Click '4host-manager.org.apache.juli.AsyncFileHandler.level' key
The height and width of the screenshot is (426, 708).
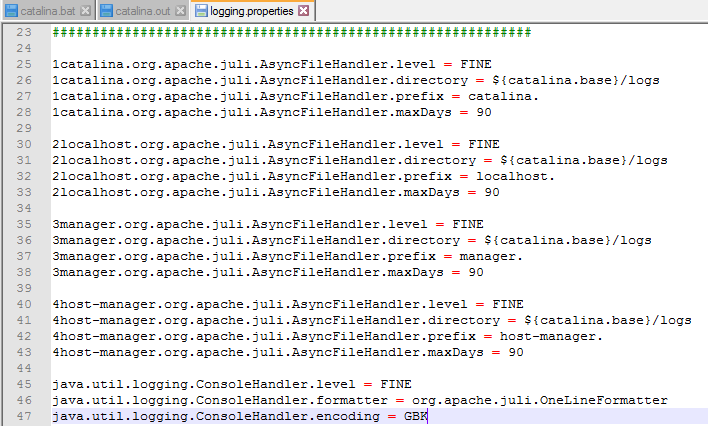tap(260, 304)
